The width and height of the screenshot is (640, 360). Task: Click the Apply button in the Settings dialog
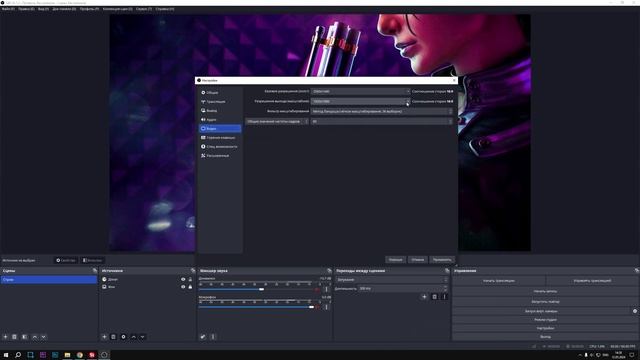(x=442, y=260)
